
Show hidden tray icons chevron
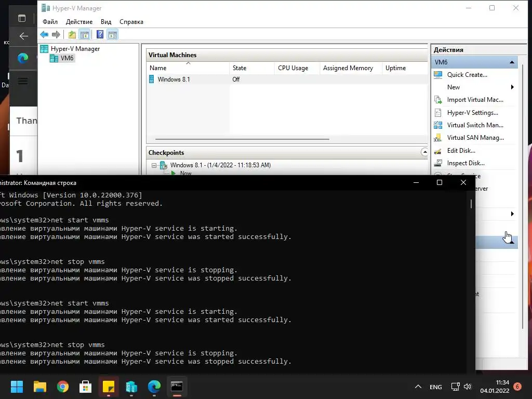pos(418,387)
